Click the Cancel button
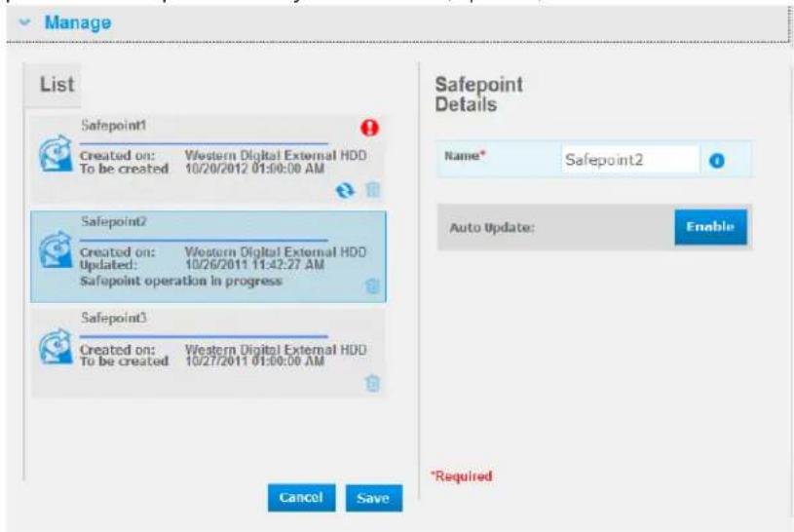This screenshot has width=794, height=532. (x=301, y=498)
